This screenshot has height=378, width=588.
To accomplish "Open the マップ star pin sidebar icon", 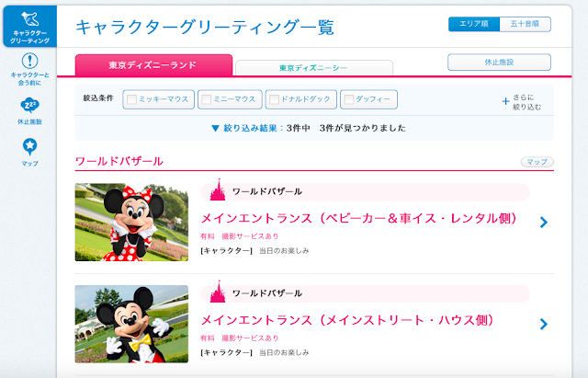I will 29,147.
